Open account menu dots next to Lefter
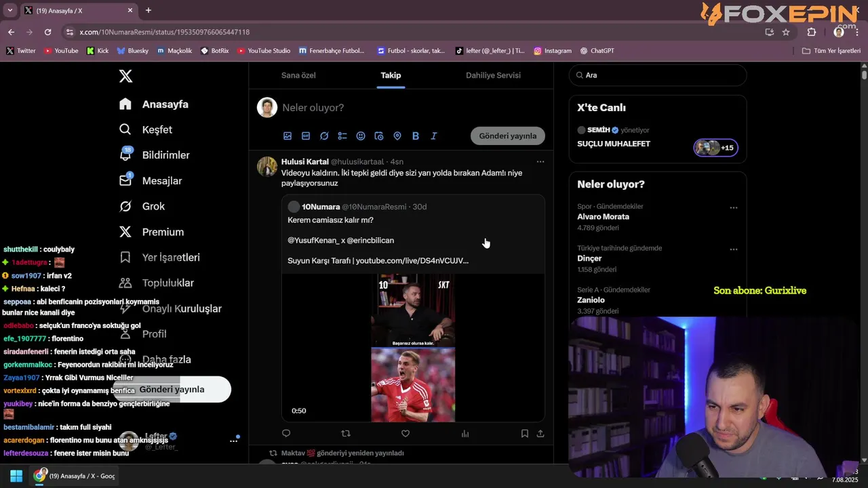This screenshot has height=488, width=868. 233,441
